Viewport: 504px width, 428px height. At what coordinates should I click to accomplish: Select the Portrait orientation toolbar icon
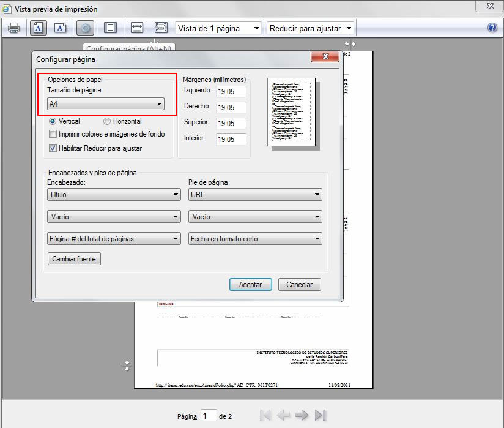pyautogui.click(x=38, y=28)
